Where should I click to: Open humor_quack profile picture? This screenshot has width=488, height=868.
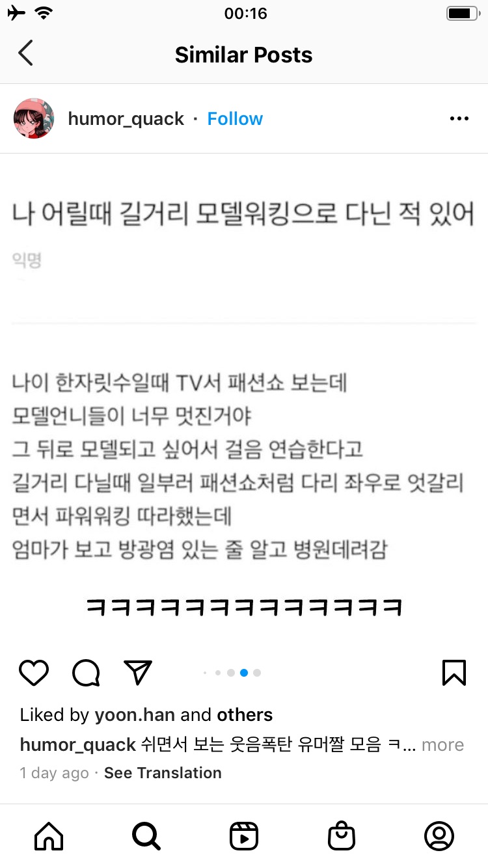[34, 118]
